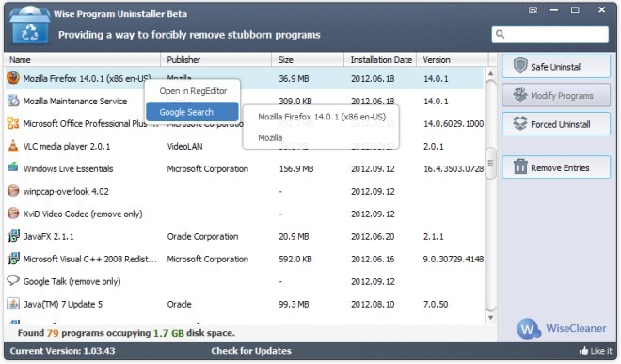Click the Firefox icon in the program list
This screenshot has height=364, width=621.
coord(13,78)
